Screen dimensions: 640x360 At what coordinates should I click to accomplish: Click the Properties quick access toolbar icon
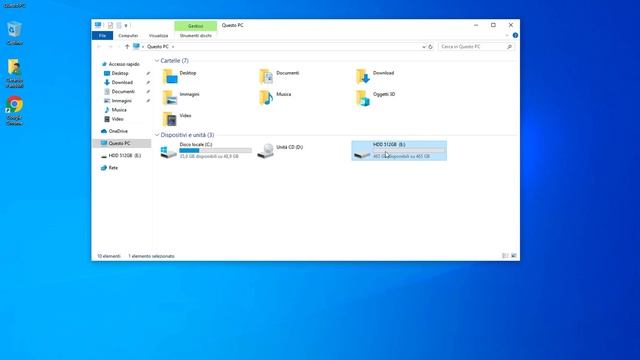(110, 25)
